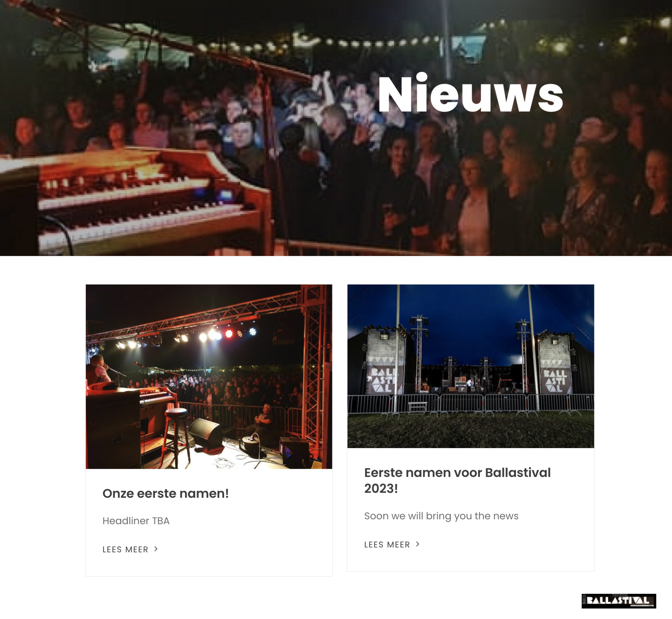The width and height of the screenshot is (672, 619).
Task: Click the blue tent stage thumbnail
Action: pos(470,366)
